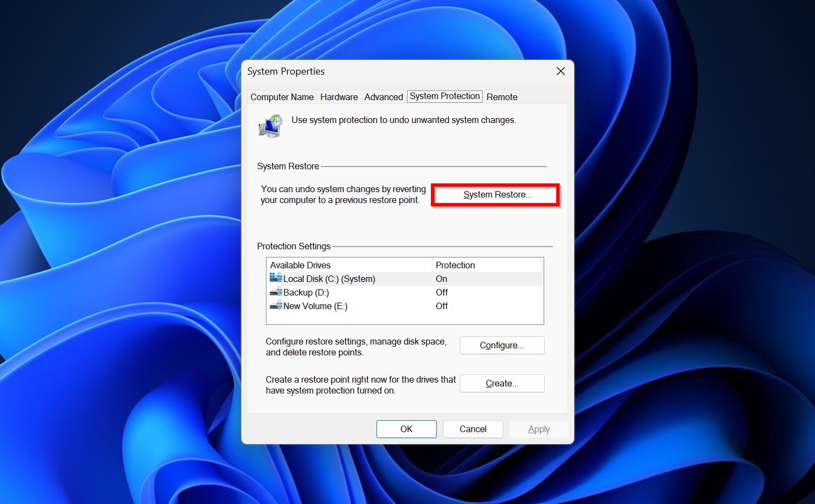Viewport: 815px width, 504px height.
Task: Click the 'Off' protection status for Backup (D:)
Action: (x=442, y=292)
